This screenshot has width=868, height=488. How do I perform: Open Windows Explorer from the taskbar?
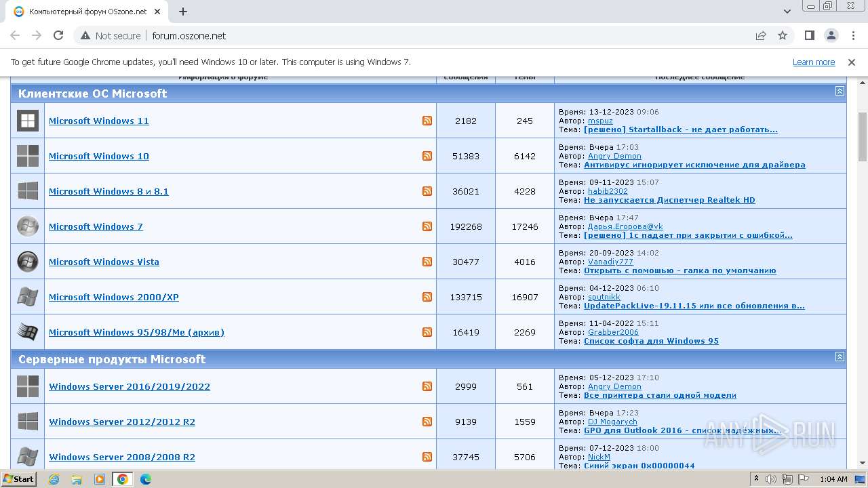pyautogui.click(x=77, y=479)
